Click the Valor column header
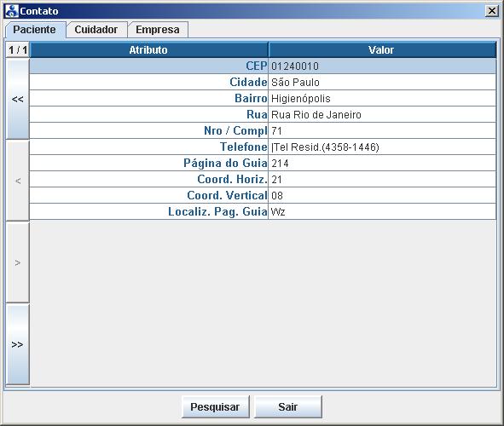 tap(382, 49)
